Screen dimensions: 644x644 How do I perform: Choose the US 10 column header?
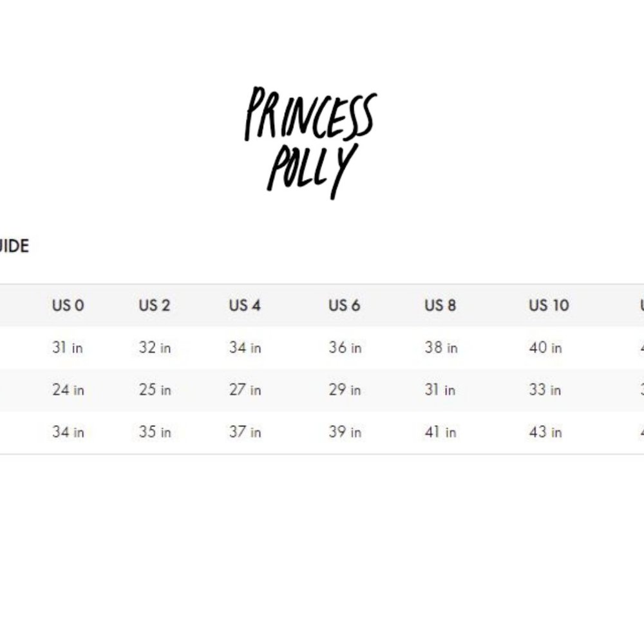[549, 305]
